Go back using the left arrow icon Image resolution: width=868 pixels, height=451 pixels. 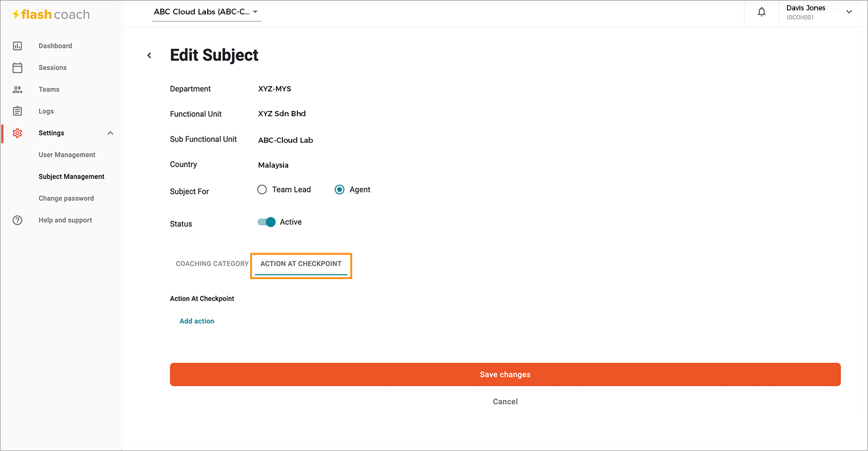coord(149,56)
